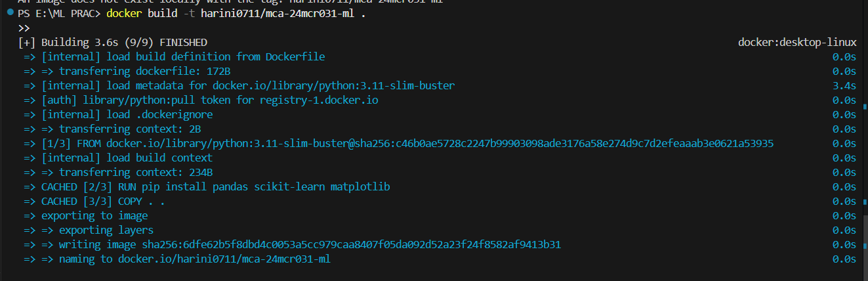
Task: Click the 'transferring context: 2B' line
Action: pyautogui.click(x=130, y=129)
